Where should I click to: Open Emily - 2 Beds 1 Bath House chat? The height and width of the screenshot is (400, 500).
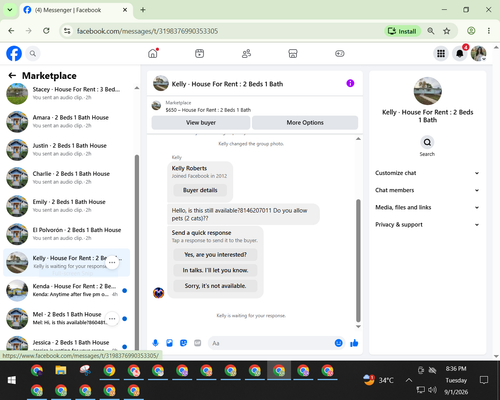tap(67, 206)
